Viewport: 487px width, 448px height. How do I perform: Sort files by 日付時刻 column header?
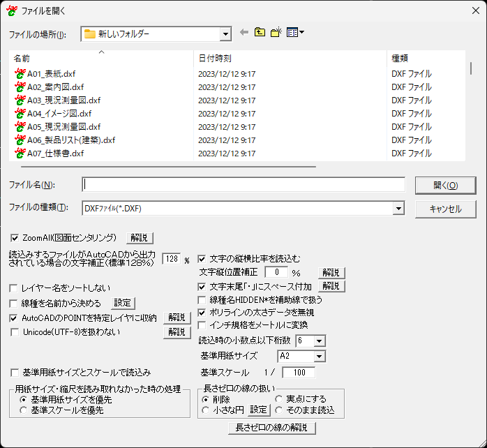pos(215,59)
